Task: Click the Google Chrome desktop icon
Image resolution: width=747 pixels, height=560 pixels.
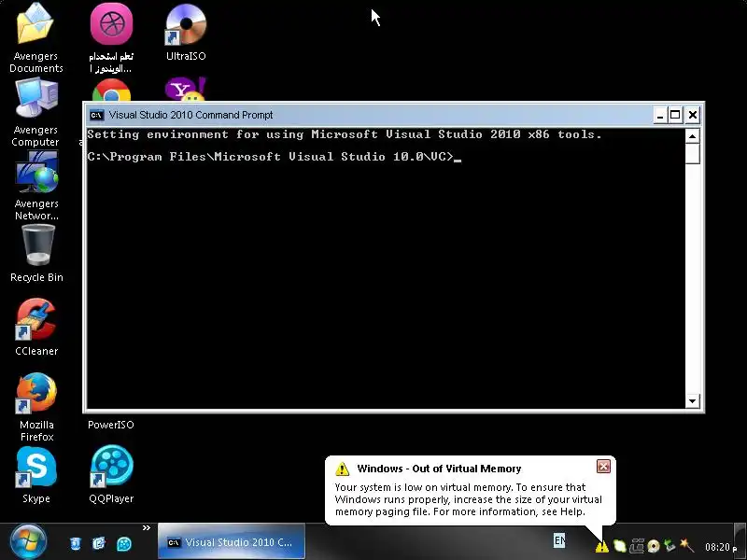Action: click(x=111, y=91)
